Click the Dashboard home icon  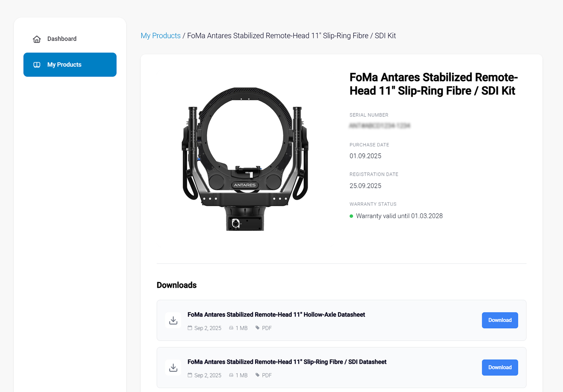coord(37,39)
